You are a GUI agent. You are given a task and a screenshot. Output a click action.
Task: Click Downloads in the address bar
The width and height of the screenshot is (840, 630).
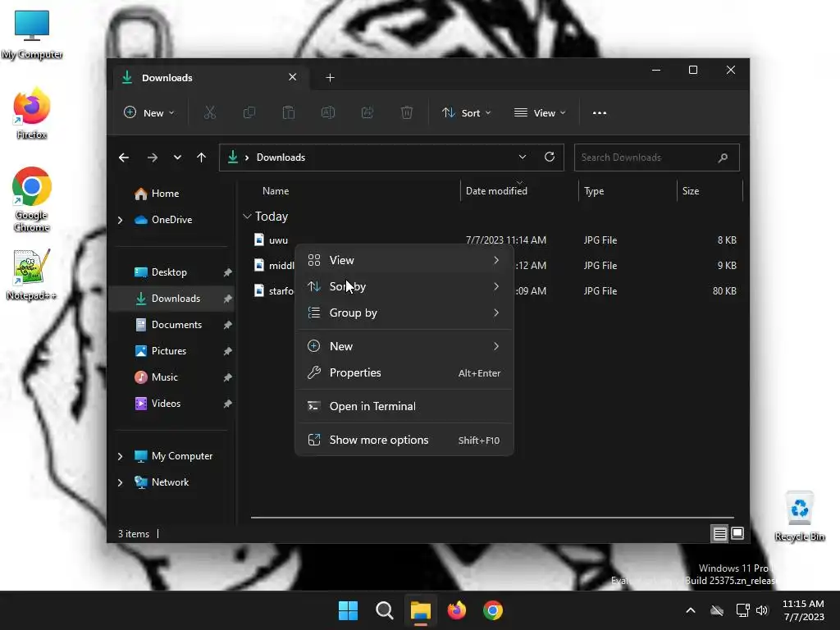click(x=281, y=157)
